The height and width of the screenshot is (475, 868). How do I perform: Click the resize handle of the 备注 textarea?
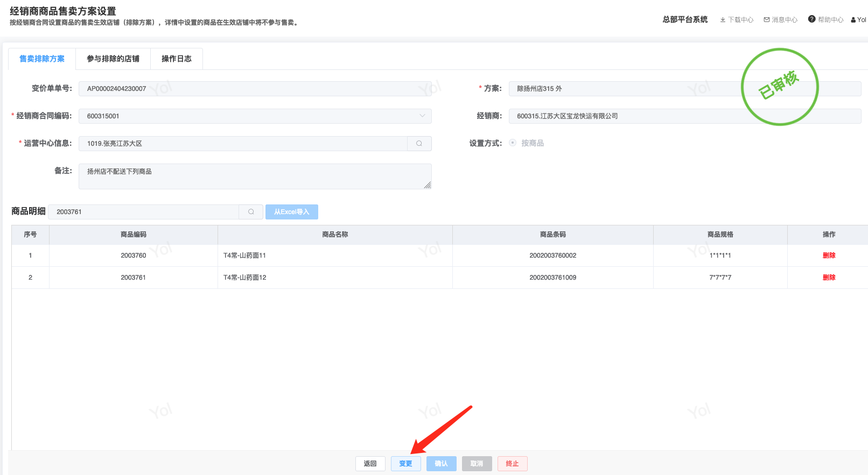[x=428, y=185]
